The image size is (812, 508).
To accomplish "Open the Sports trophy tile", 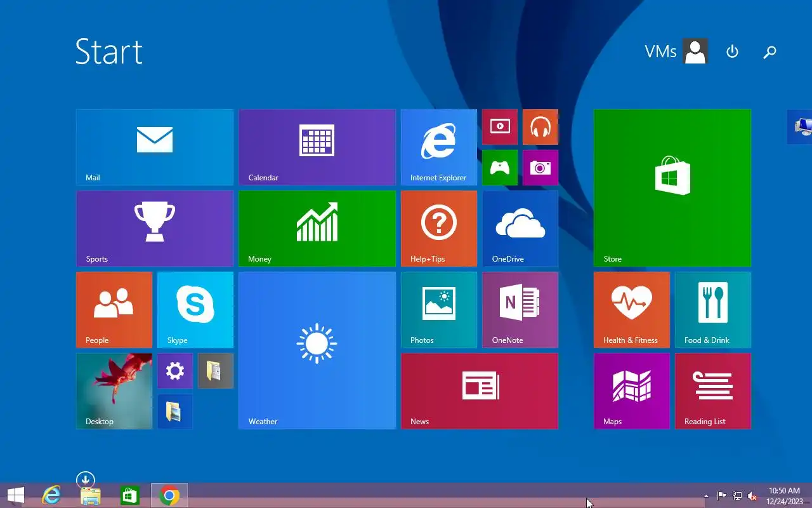I will pyautogui.click(x=155, y=229).
